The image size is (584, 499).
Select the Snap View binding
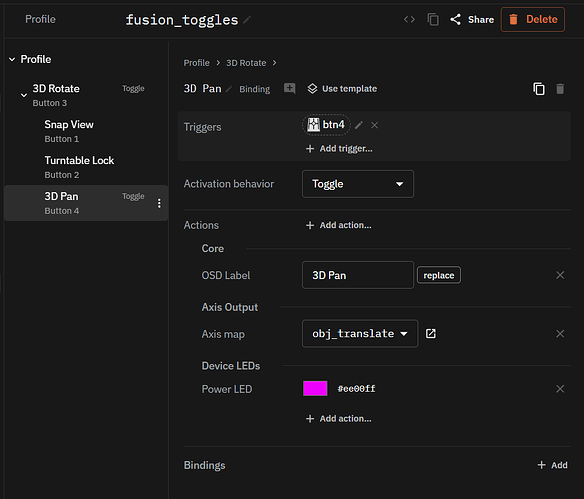[x=86, y=131]
